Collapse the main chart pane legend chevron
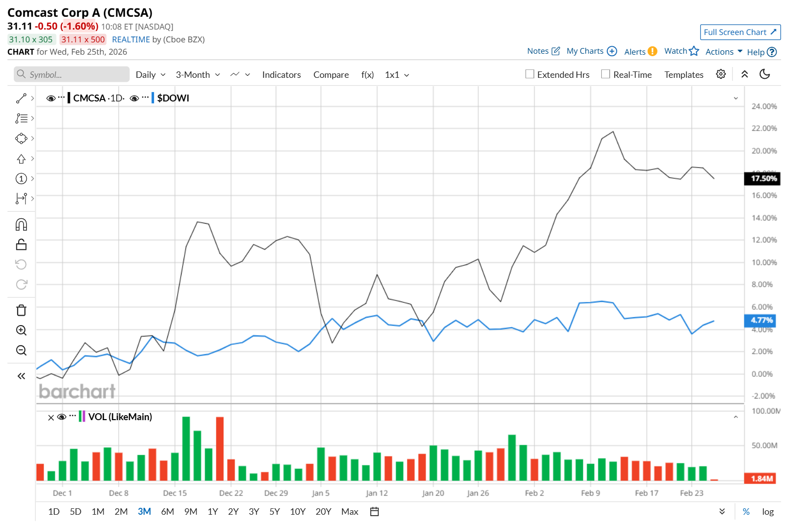Screen dimensions: 812x529 [736, 98]
